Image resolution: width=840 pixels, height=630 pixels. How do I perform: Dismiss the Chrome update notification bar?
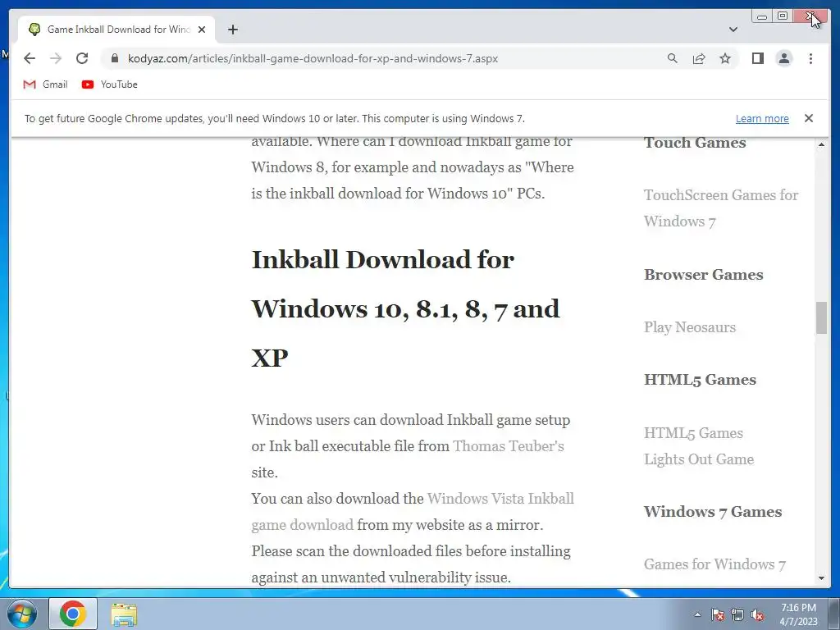(808, 118)
